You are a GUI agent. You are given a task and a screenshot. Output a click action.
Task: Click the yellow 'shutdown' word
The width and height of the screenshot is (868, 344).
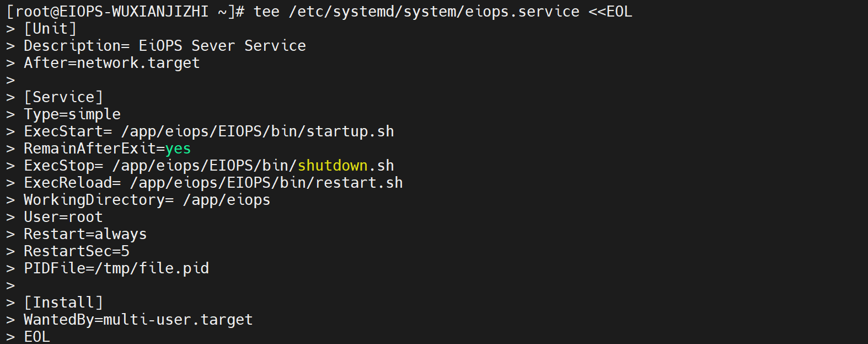tap(333, 166)
